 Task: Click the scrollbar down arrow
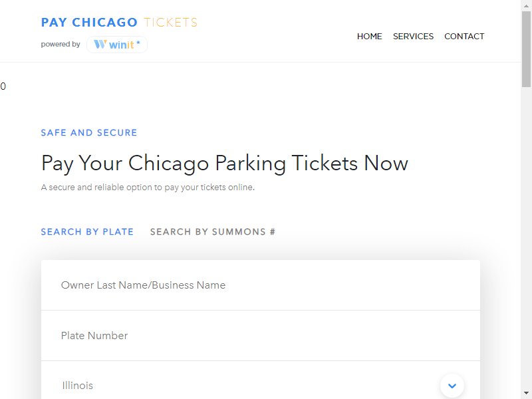click(526, 394)
